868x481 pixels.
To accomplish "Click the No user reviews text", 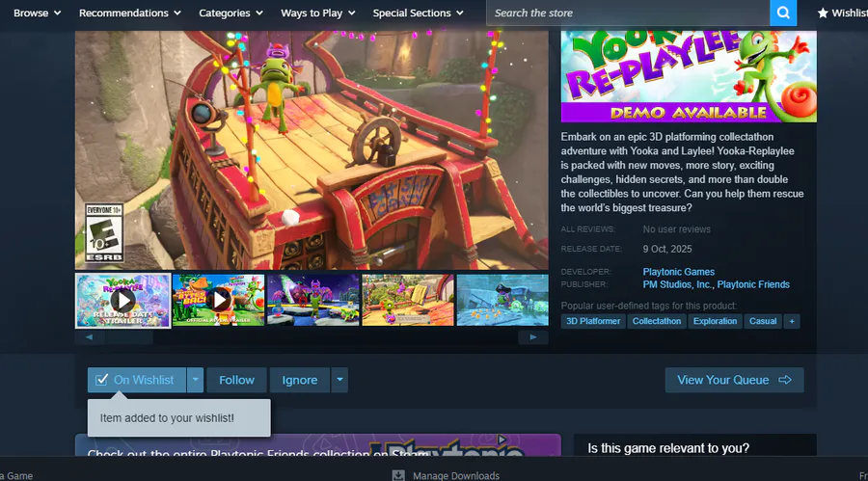I will (x=676, y=229).
